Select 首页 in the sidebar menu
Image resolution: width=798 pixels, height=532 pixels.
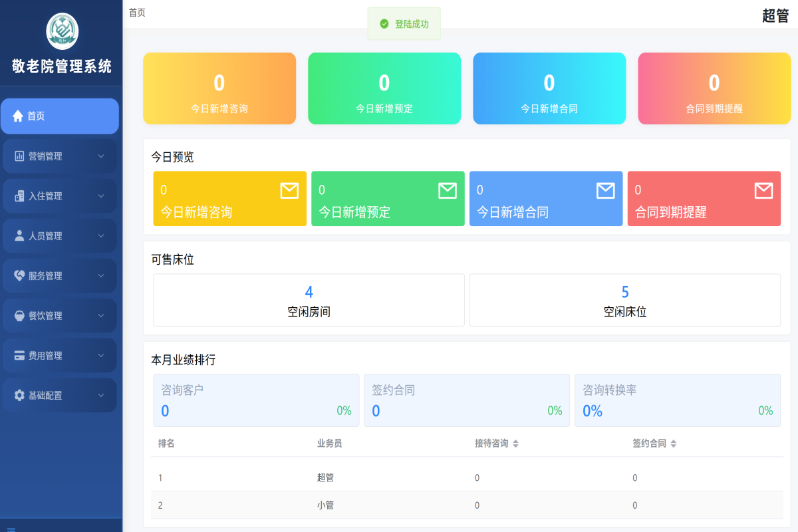(40, 116)
